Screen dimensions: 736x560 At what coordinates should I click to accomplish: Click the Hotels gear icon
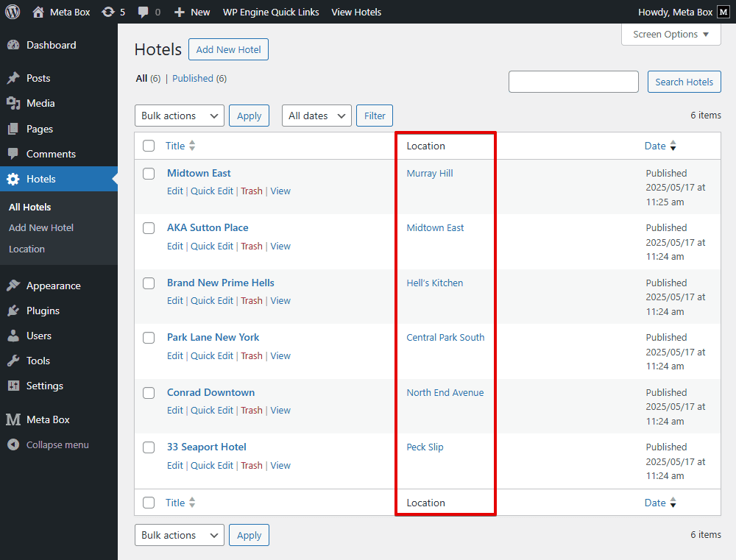pos(15,178)
